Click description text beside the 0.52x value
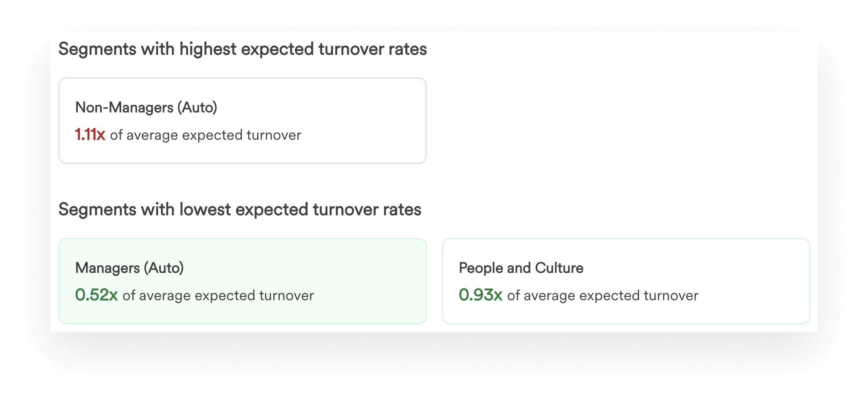868x401 pixels. 218,296
